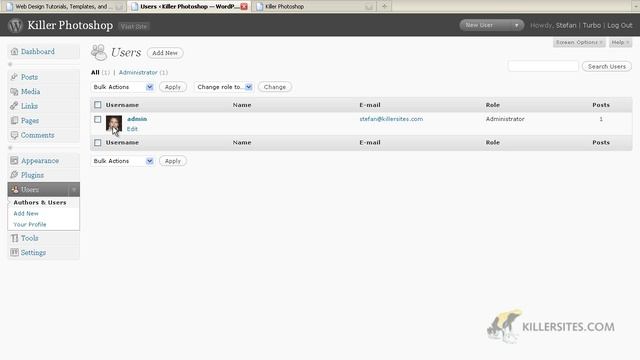Open the Dashboard menu item

pos(38,51)
